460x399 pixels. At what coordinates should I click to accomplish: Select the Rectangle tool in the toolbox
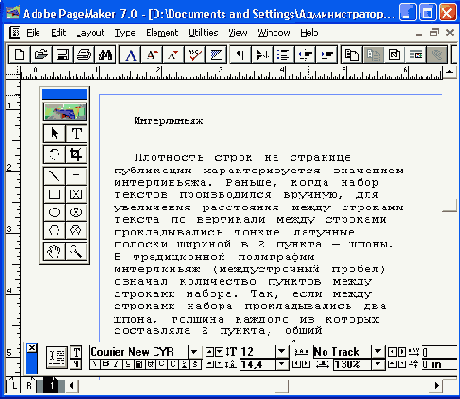pos(54,194)
